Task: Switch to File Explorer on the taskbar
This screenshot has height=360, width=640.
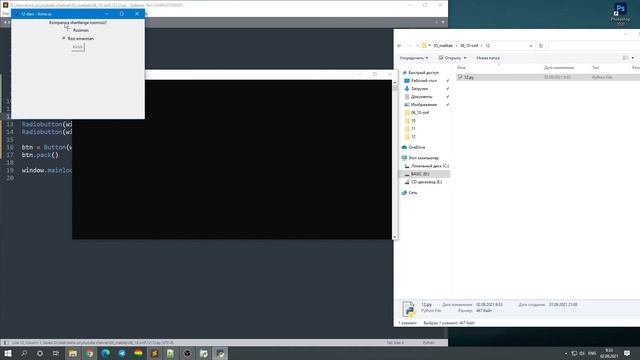Action: (73, 353)
